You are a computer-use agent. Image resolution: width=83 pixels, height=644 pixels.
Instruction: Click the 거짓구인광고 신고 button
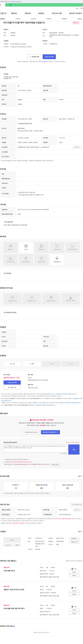pos(77,504)
